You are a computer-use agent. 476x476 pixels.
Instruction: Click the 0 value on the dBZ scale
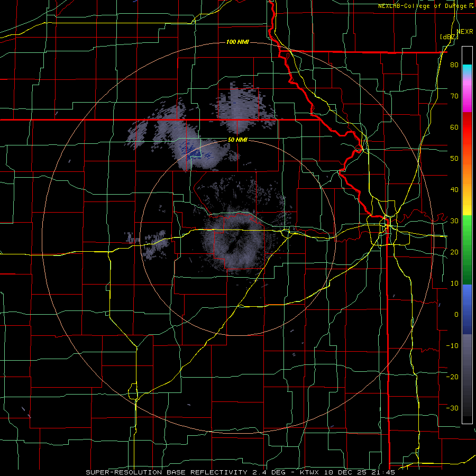456,315
